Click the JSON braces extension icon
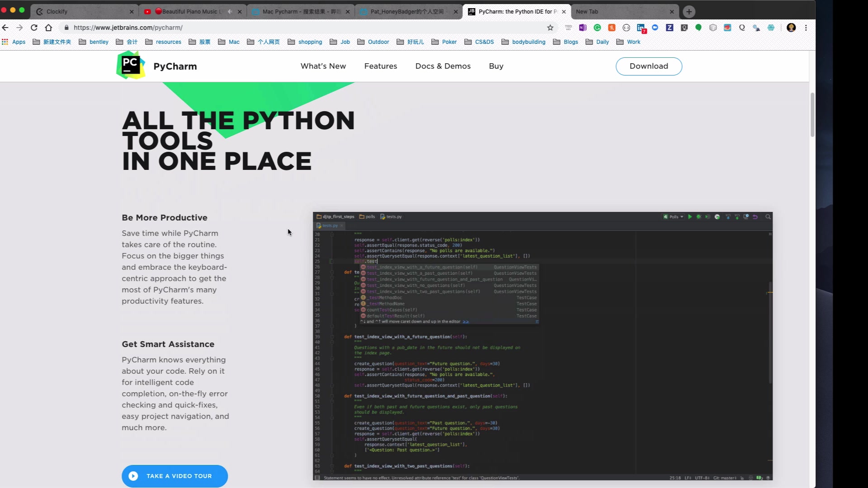 pyautogui.click(x=626, y=28)
